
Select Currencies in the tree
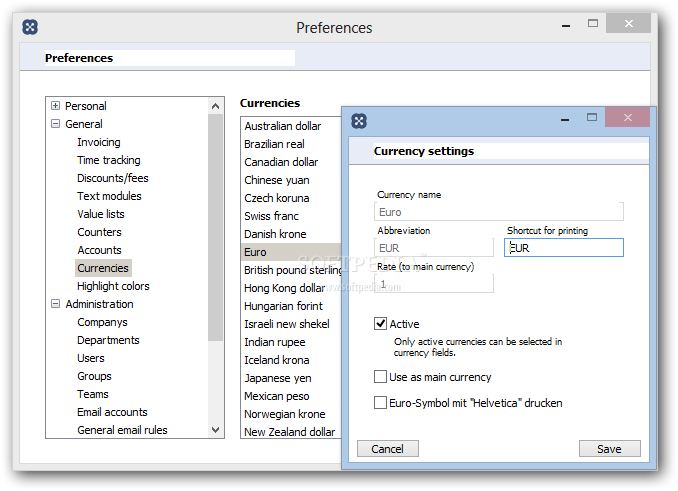(103, 268)
